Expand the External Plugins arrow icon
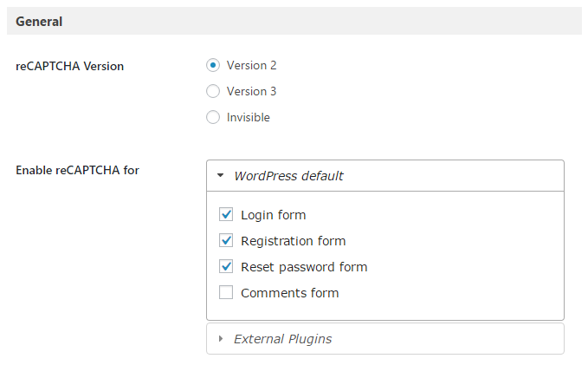Viewport: 588px width, 365px height. click(x=221, y=339)
